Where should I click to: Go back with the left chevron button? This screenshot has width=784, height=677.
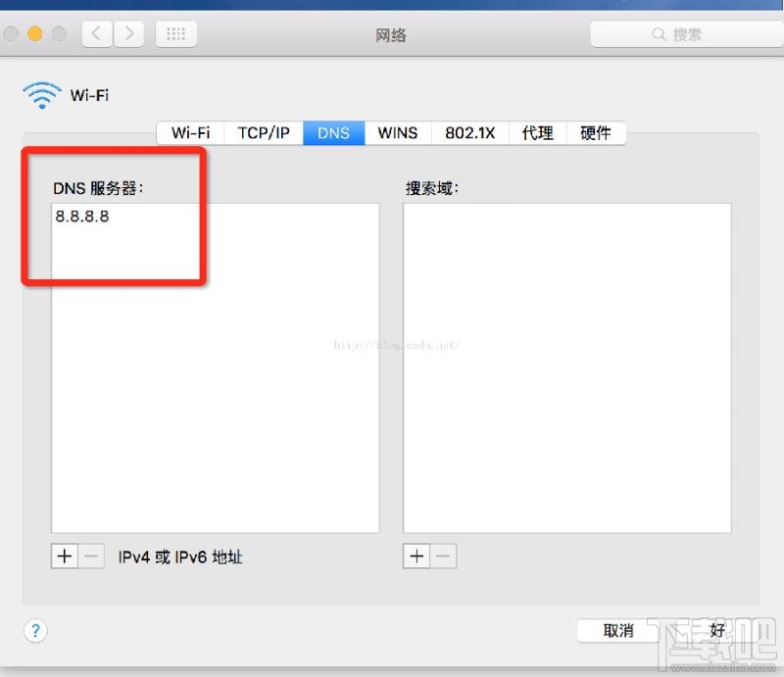(x=97, y=34)
